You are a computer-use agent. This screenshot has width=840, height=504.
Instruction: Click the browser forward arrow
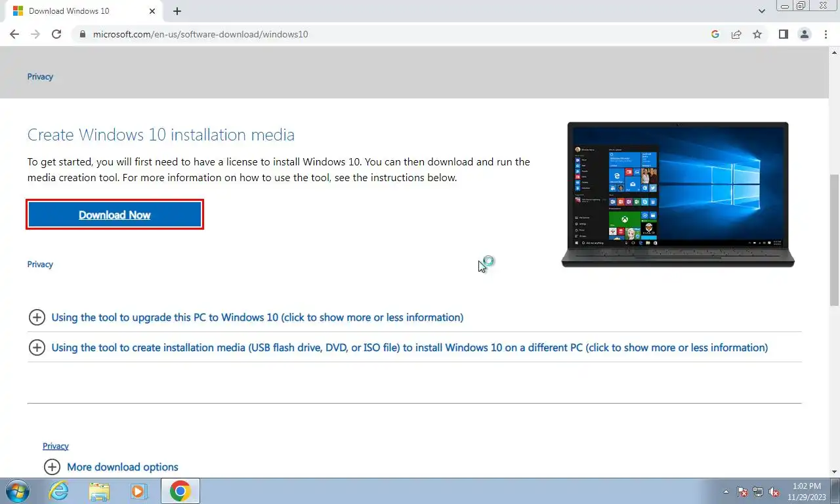coord(35,34)
